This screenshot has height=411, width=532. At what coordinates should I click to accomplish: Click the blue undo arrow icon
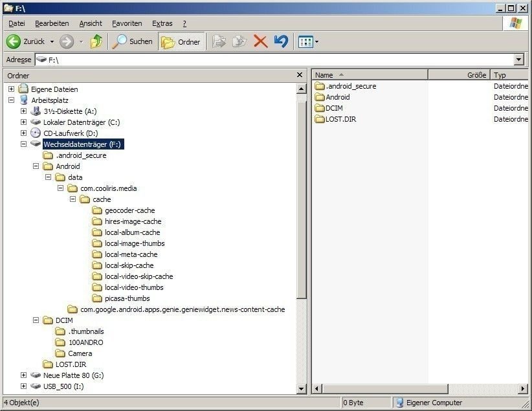(x=281, y=41)
